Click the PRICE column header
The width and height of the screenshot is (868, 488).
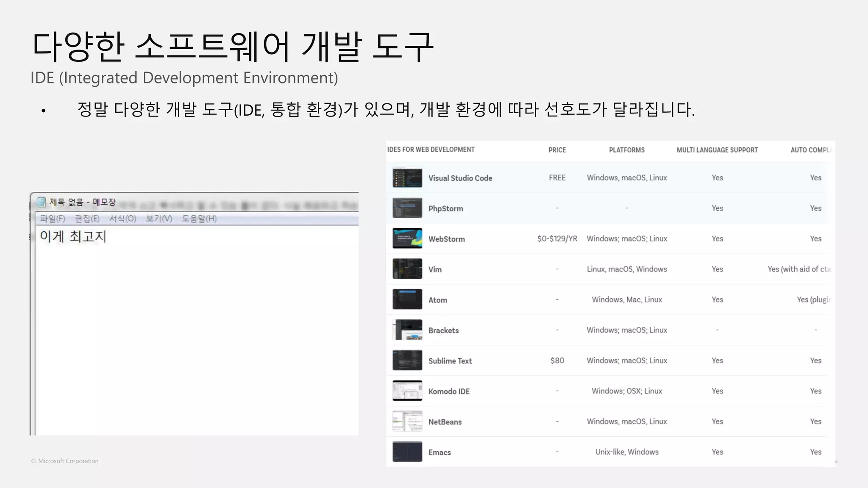coord(557,150)
